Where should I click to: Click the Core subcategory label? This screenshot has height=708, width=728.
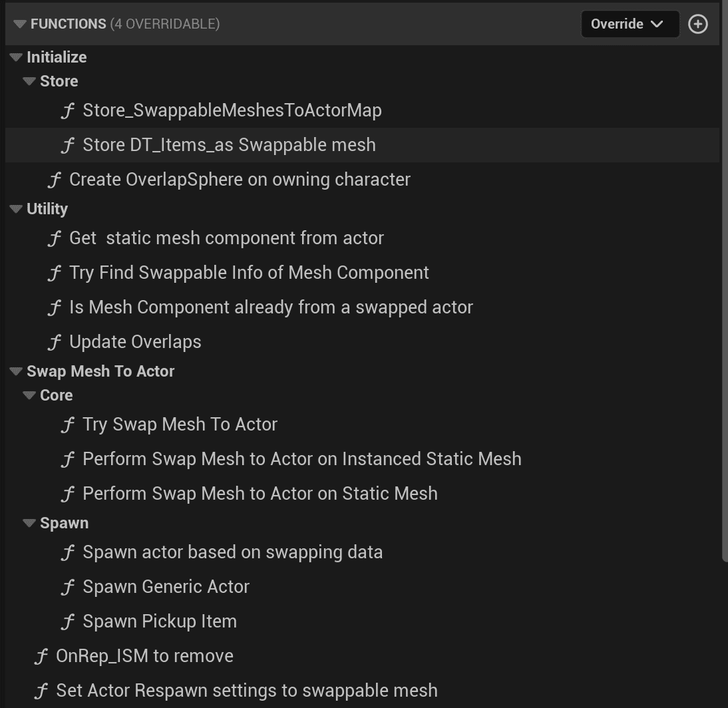(56, 395)
